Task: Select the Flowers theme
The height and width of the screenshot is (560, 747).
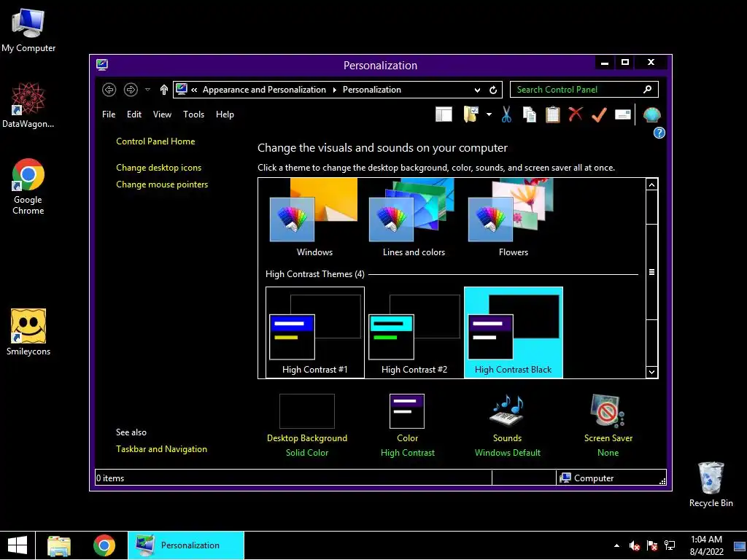Action: (x=513, y=219)
